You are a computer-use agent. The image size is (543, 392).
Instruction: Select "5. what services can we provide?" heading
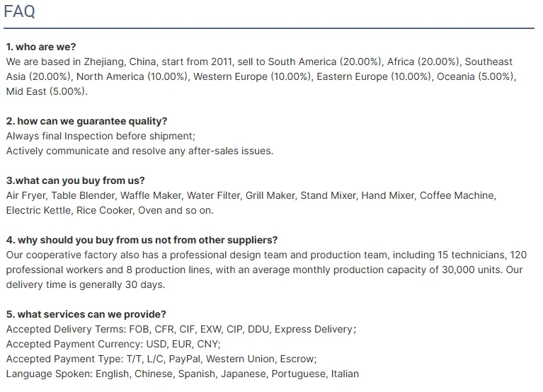(86, 314)
